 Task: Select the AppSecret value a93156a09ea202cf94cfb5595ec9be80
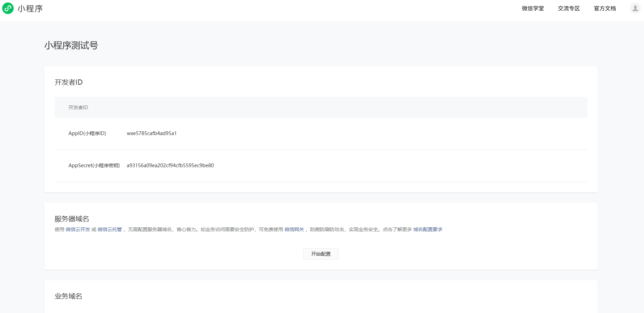click(x=170, y=165)
